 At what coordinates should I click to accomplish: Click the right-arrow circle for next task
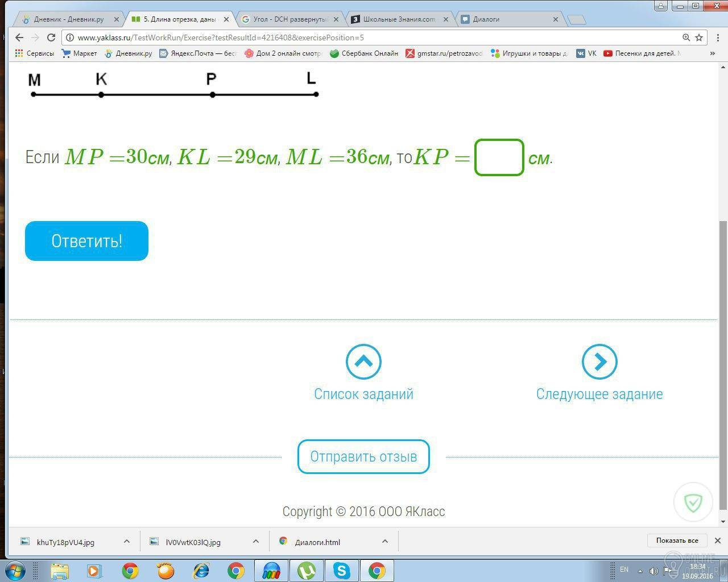[599, 361]
